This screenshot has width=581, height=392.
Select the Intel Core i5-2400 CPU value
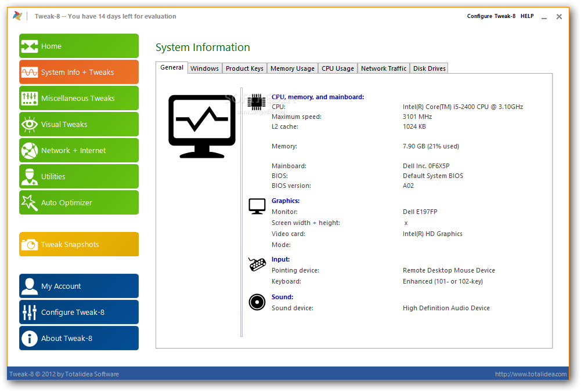pyautogui.click(x=463, y=107)
